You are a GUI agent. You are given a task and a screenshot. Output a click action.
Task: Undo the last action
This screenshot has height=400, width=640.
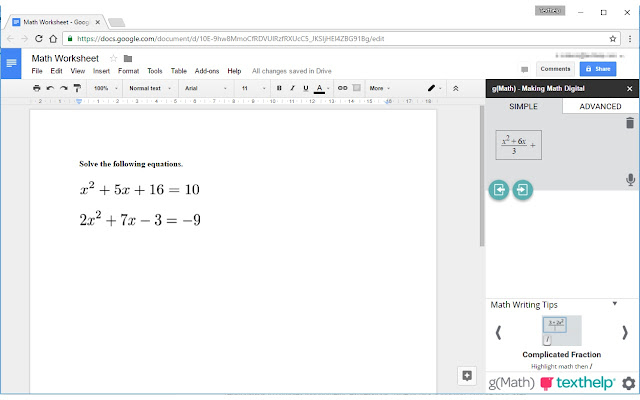click(x=50, y=88)
